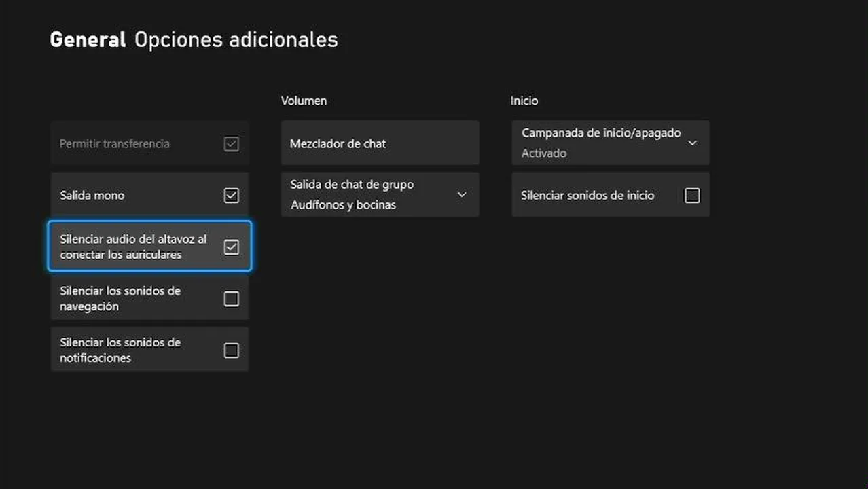Check the Silenciar sonidos de inicio box

point(692,196)
